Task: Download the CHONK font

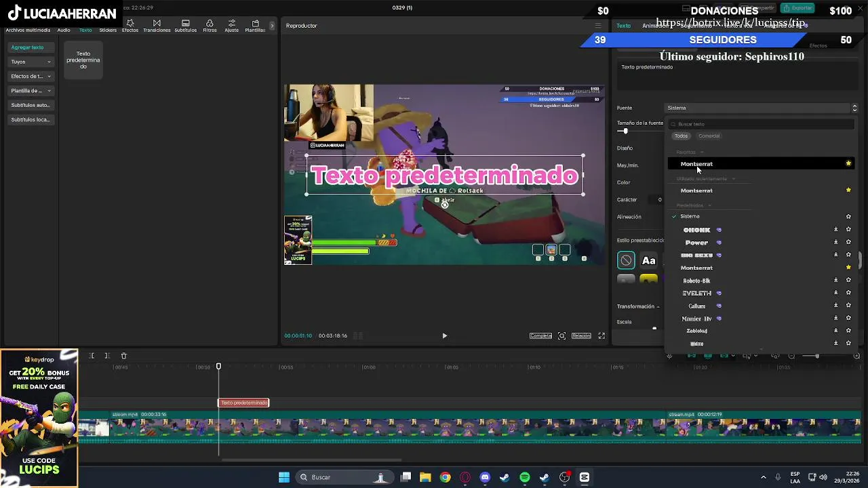Action: click(x=835, y=230)
